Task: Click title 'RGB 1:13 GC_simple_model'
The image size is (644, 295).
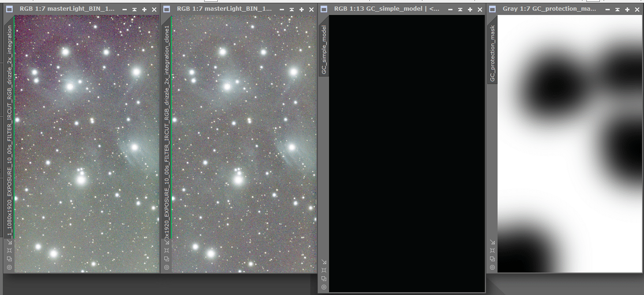Action: point(379,10)
